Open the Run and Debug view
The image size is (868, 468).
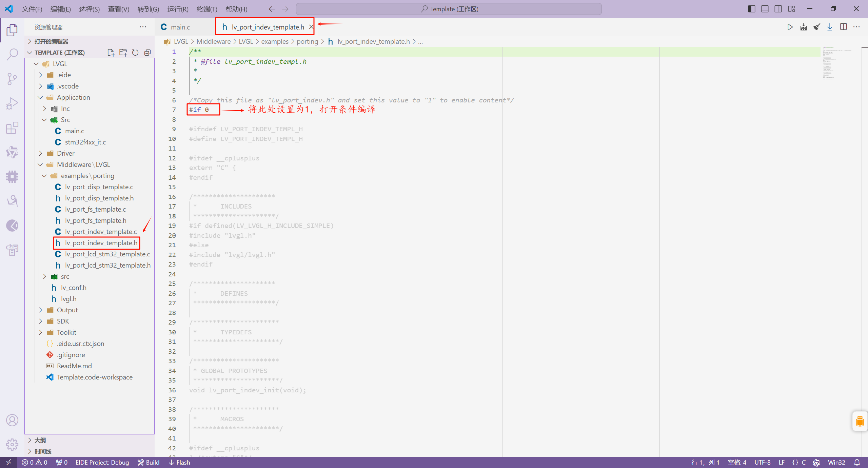pos(12,103)
